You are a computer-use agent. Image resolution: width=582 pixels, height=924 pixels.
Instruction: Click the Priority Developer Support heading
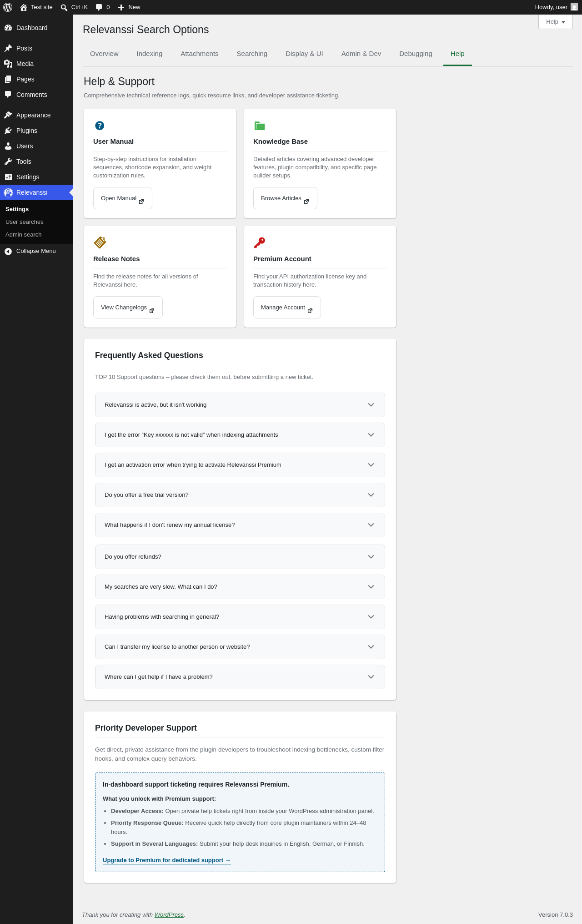pos(146,728)
